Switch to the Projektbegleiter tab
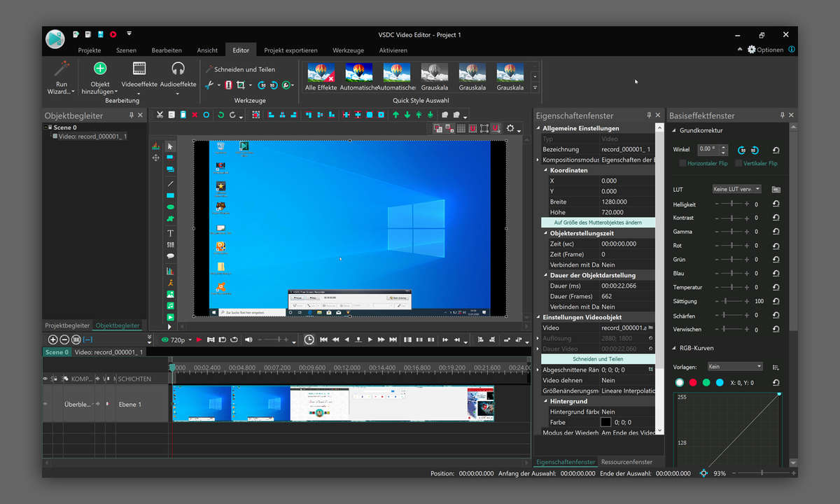This screenshot has height=504, width=840. click(67, 325)
